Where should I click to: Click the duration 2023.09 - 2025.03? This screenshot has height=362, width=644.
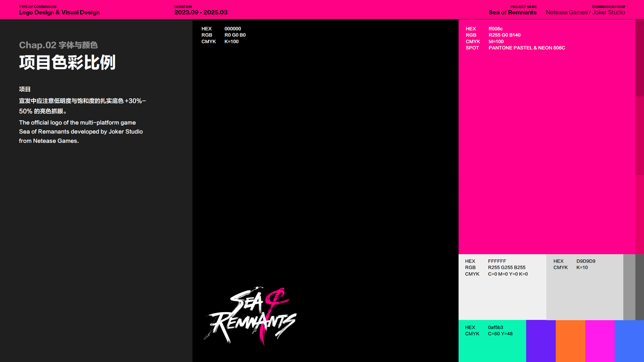click(201, 12)
